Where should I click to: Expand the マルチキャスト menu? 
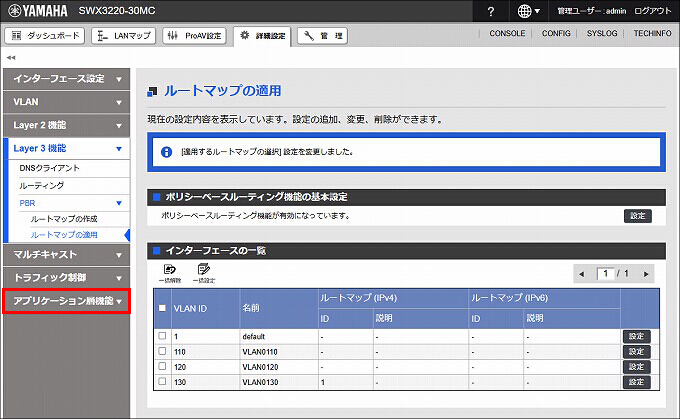(66, 255)
